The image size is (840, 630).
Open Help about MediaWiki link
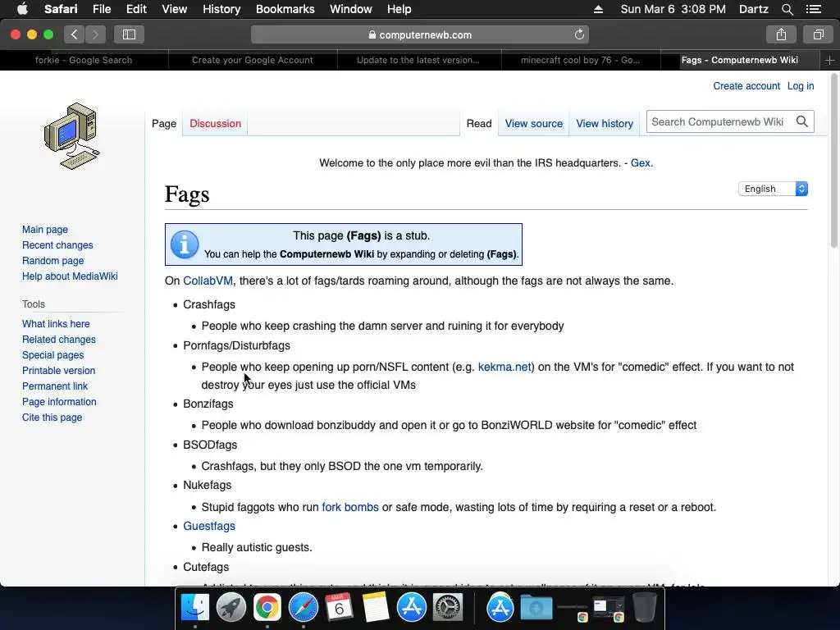[70, 276]
